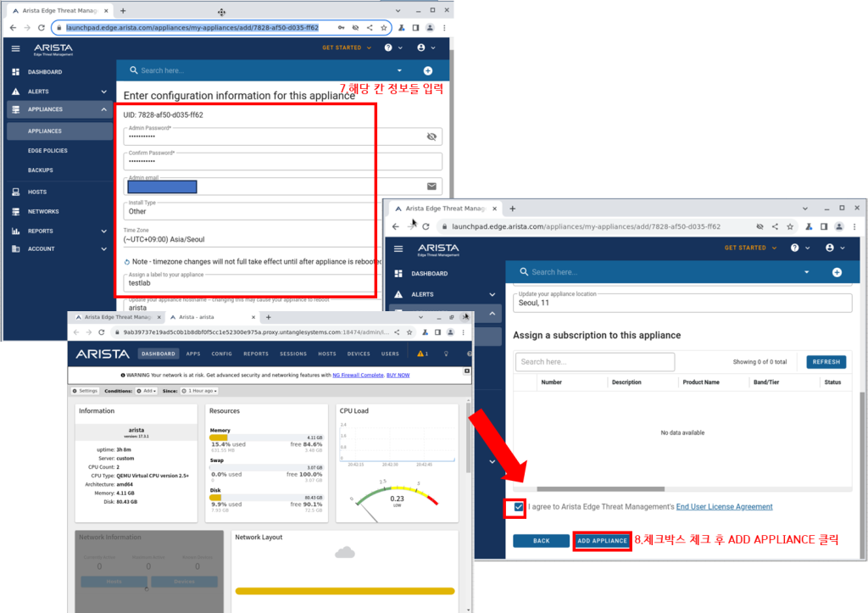Click the share icon in NG Firewall address bar
868x613 pixels.
[x=397, y=332]
